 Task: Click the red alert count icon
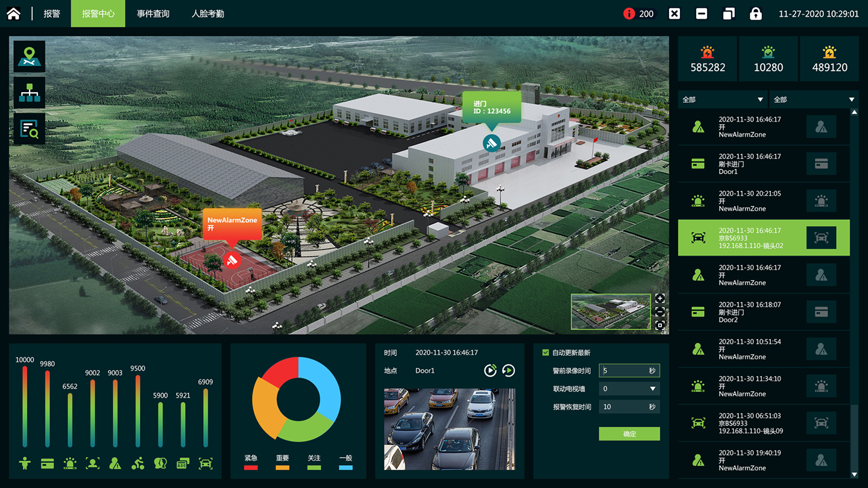click(x=629, y=13)
